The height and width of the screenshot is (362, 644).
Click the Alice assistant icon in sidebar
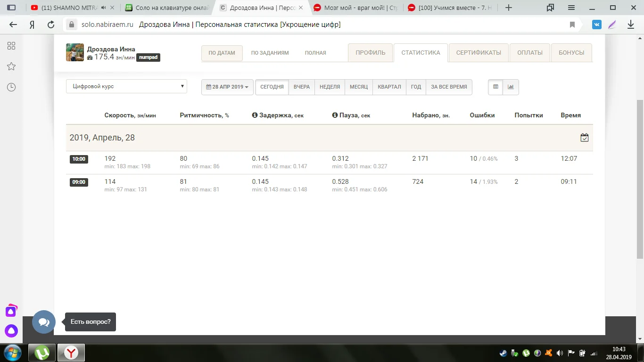click(x=11, y=331)
